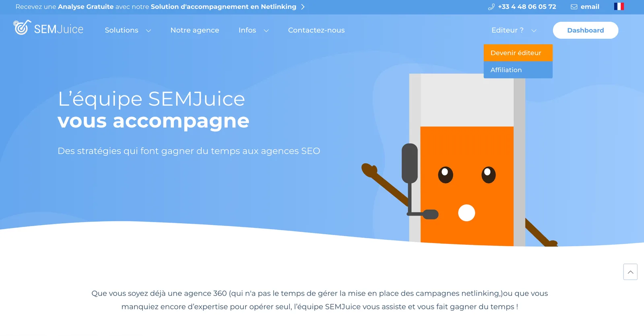Switch language using the French flag
644x336 pixels.
coord(619,6)
